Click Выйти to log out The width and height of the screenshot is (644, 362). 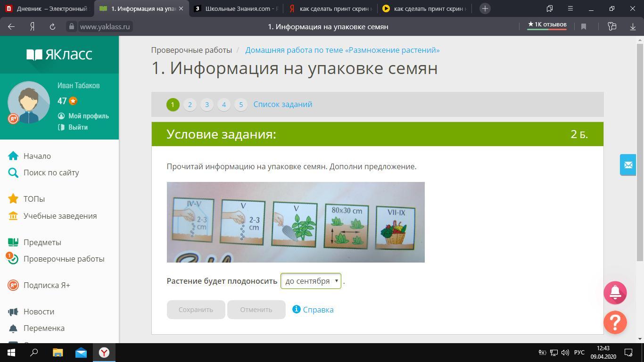click(x=78, y=127)
